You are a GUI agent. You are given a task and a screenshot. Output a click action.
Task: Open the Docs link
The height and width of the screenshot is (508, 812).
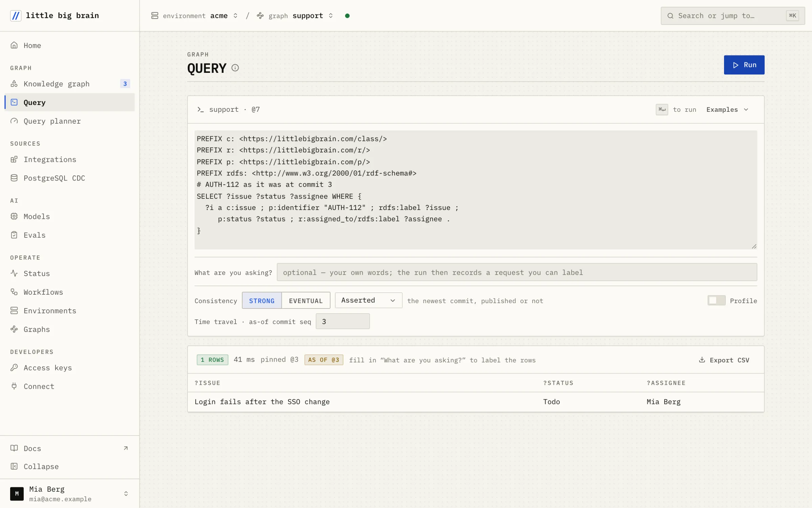(x=70, y=448)
